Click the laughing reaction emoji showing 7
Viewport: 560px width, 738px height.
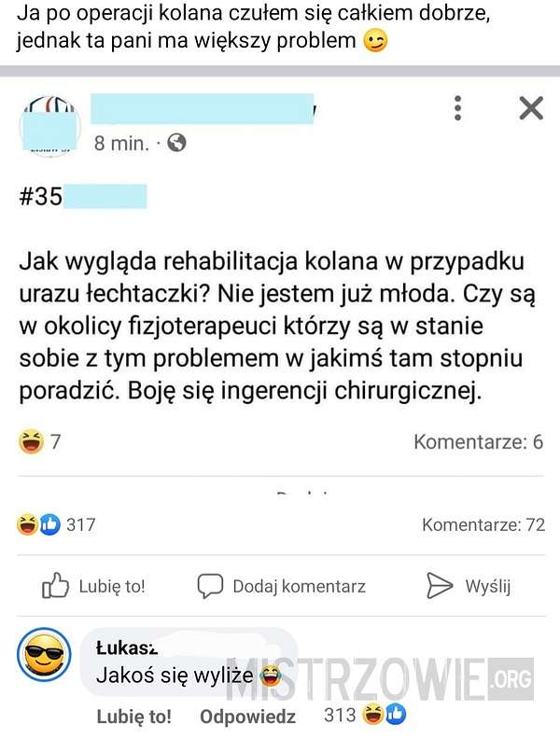(x=31, y=441)
